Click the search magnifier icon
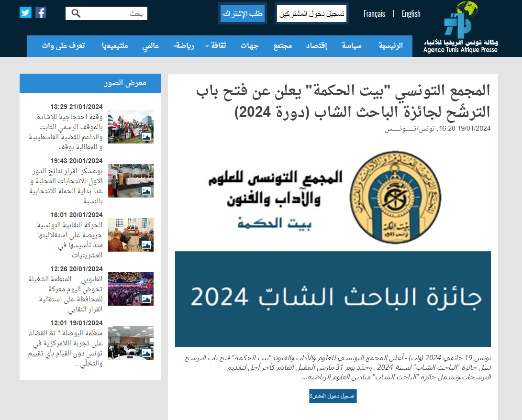522x420 pixels. click(76, 13)
